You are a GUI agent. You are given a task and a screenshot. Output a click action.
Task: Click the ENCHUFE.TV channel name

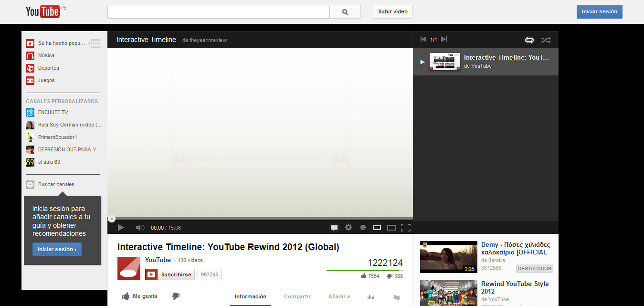click(53, 113)
